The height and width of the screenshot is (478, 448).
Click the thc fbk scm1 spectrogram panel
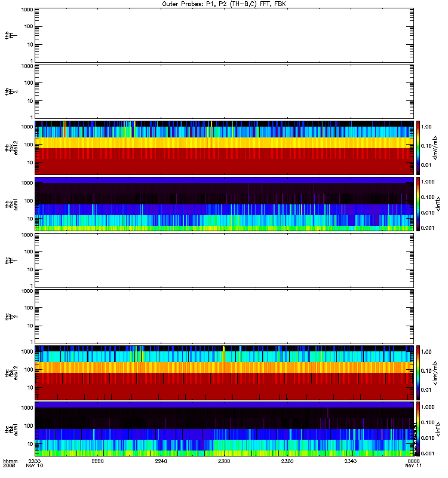[224, 429]
